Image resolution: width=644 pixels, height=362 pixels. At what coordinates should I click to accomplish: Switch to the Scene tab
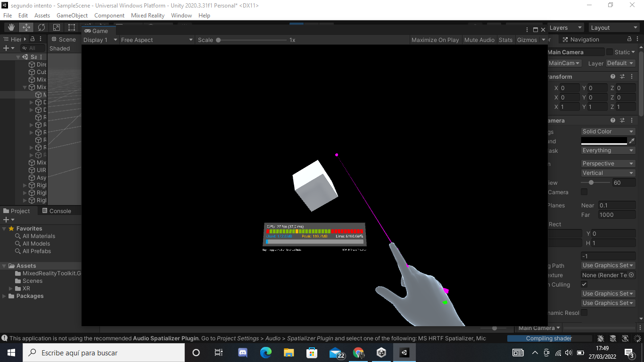click(63, 40)
